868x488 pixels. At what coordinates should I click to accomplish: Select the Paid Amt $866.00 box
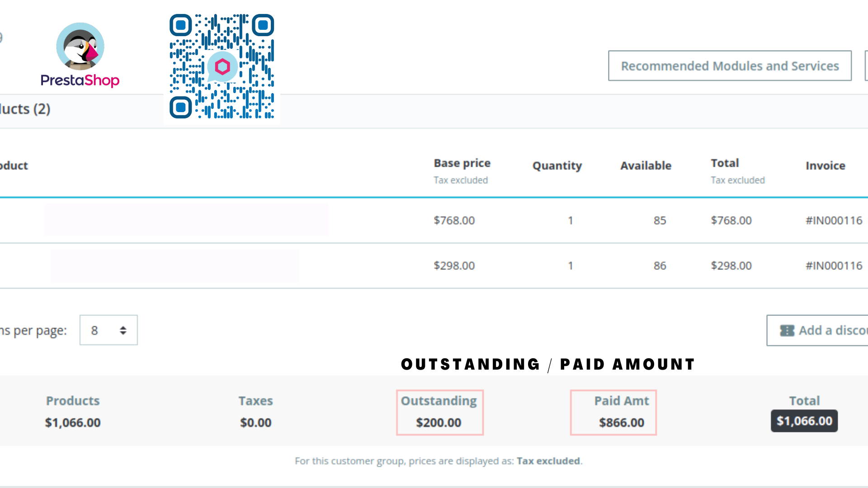click(x=613, y=413)
